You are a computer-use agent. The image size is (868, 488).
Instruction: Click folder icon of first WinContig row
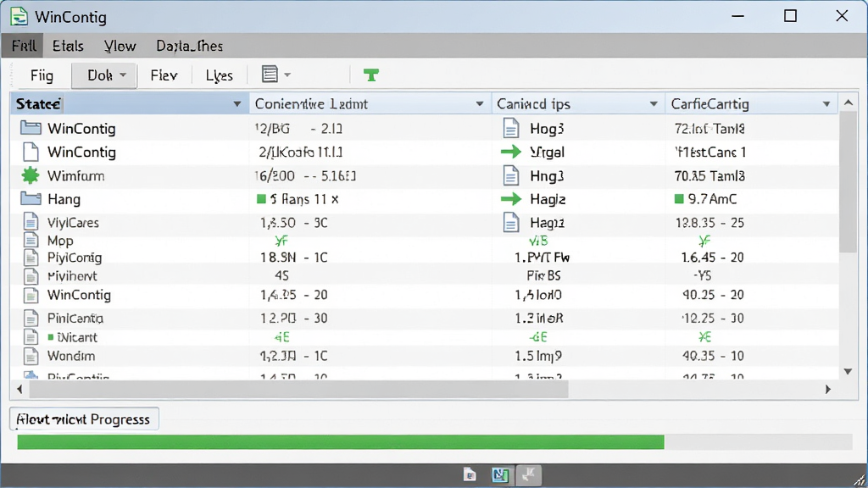coord(31,129)
